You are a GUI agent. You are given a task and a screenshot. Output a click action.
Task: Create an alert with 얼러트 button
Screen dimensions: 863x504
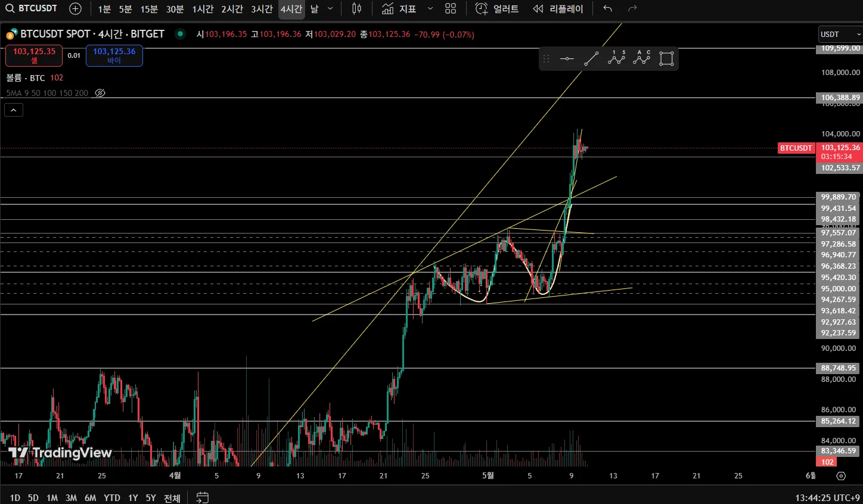tap(497, 9)
